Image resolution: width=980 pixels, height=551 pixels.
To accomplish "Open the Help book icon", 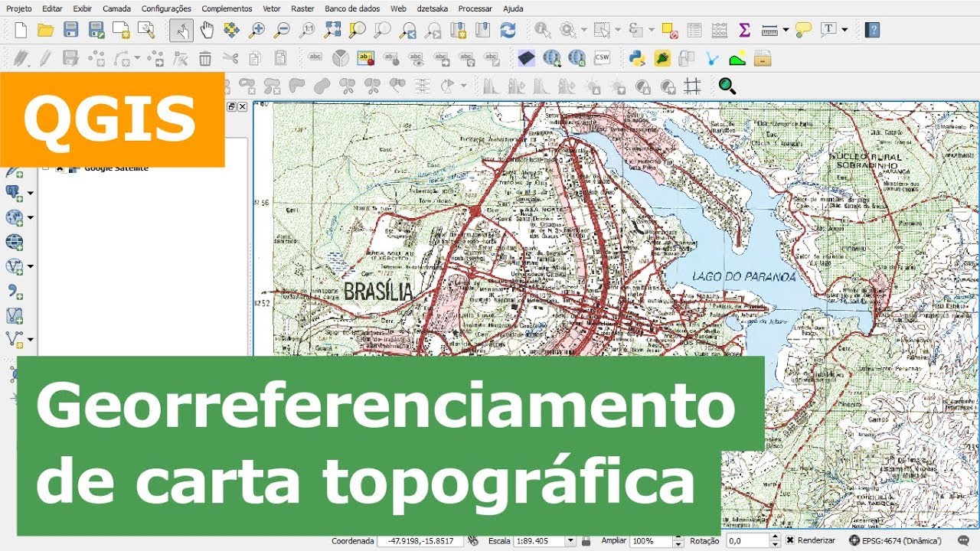I will 872,30.
